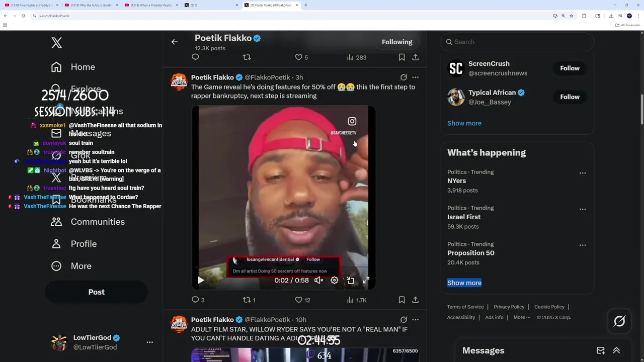Image resolution: width=644 pixels, height=362 pixels.
Task: Repost The Game features post
Action: [x=249, y=300]
